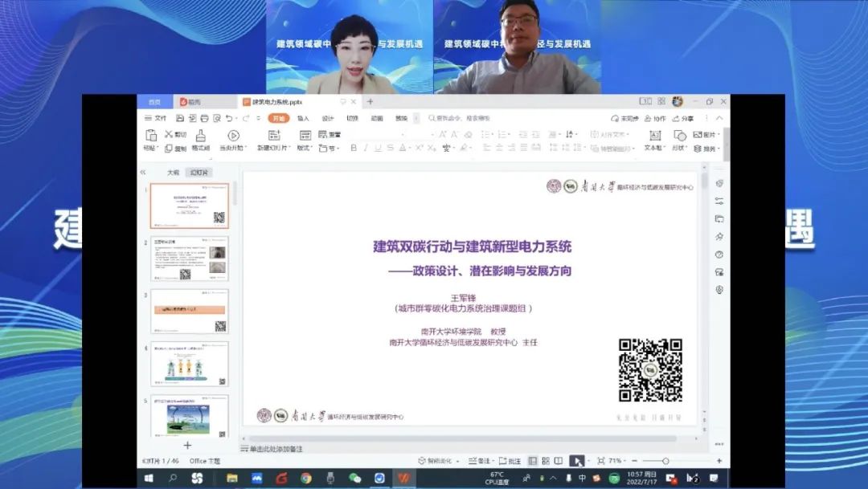Click the Cut scissors icon
The image size is (868, 489).
(x=169, y=134)
